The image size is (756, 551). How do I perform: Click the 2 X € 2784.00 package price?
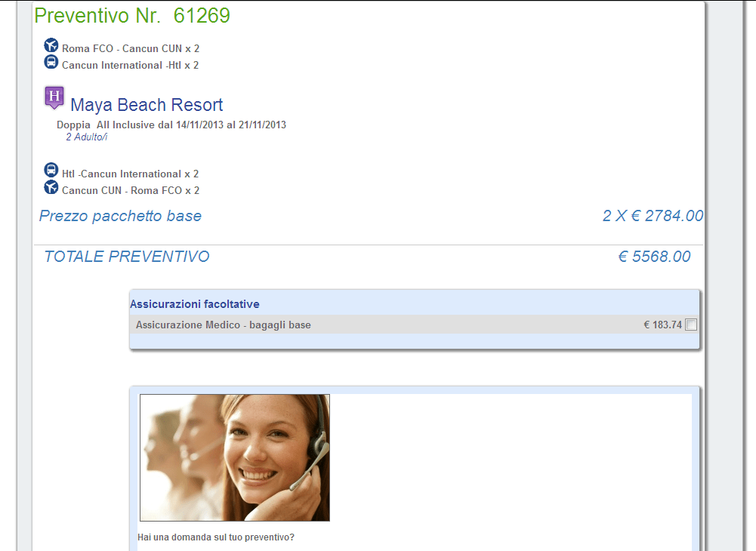(653, 216)
